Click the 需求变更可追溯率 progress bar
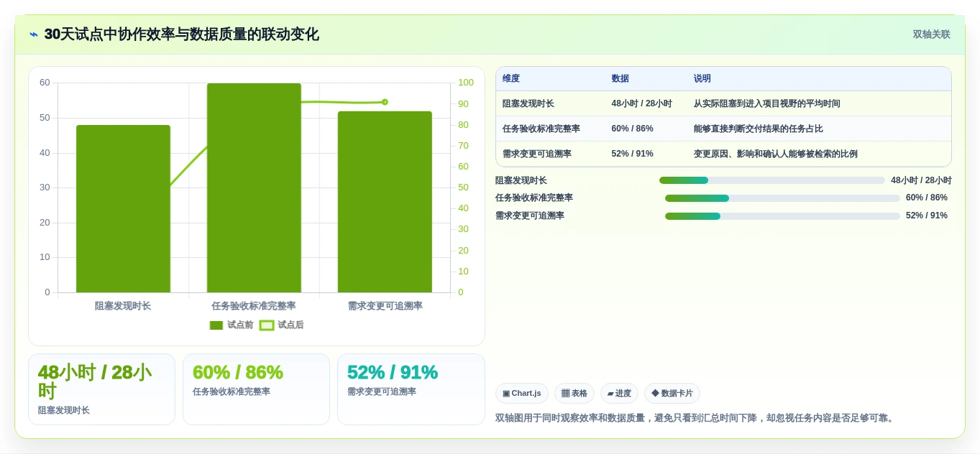Screen dimensions: 980x454 coord(782,216)
